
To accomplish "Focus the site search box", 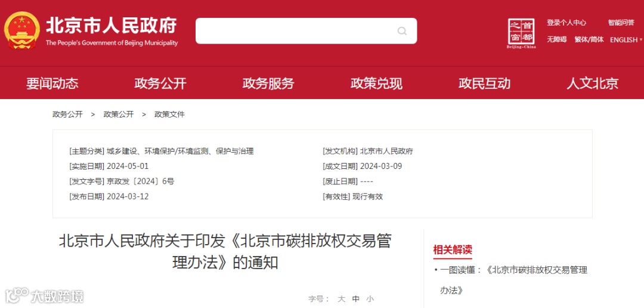I will (306, 31).
